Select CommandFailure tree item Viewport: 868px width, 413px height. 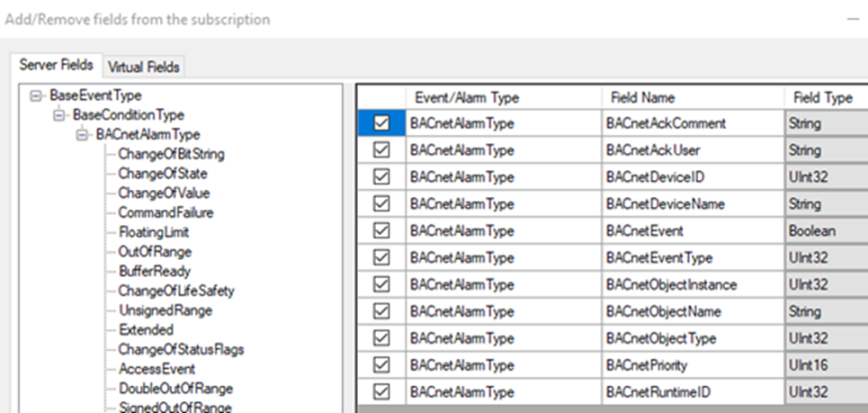(165, 213)
